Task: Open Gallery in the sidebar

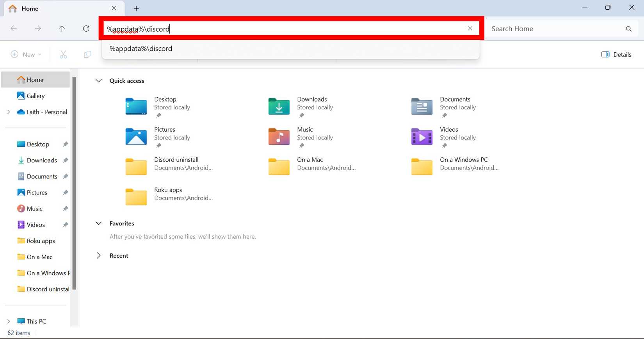Action: pos(35,96)
